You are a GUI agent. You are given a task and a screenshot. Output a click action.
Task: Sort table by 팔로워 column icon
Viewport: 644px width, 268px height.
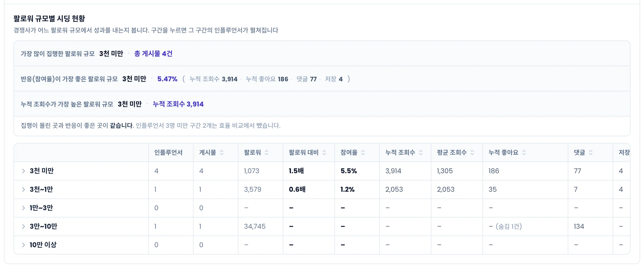tap(266, 153)
